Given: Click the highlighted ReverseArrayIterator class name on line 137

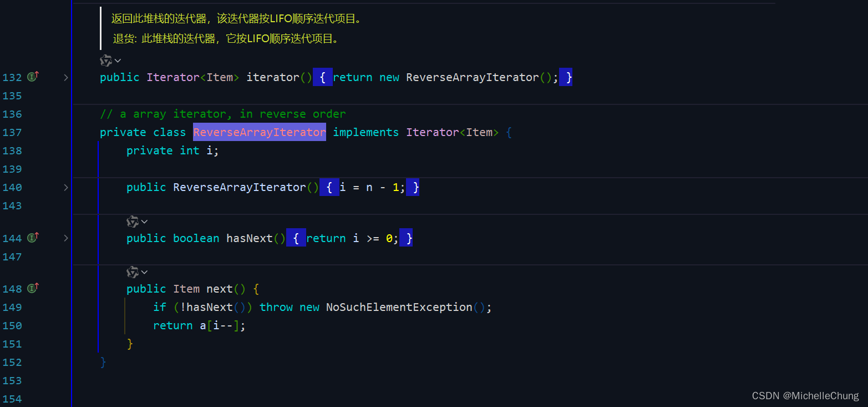Looking at the screenshot, I should 260,132.
